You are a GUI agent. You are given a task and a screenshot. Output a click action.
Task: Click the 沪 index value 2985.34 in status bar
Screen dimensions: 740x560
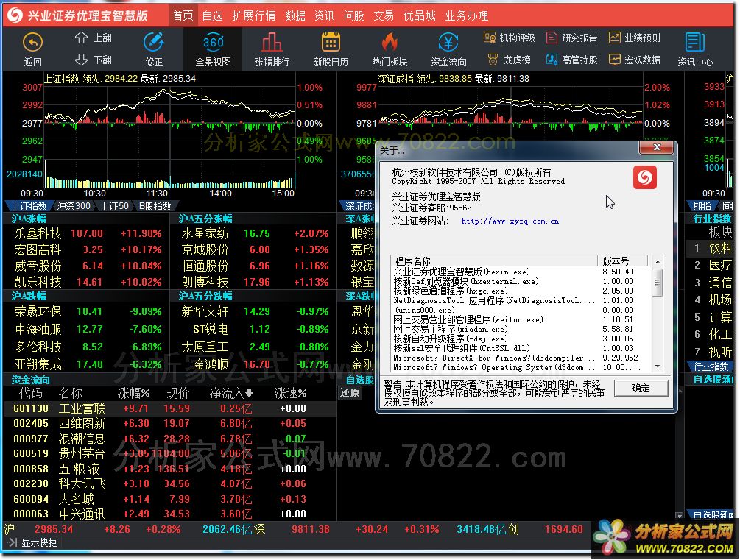(53, 529)
